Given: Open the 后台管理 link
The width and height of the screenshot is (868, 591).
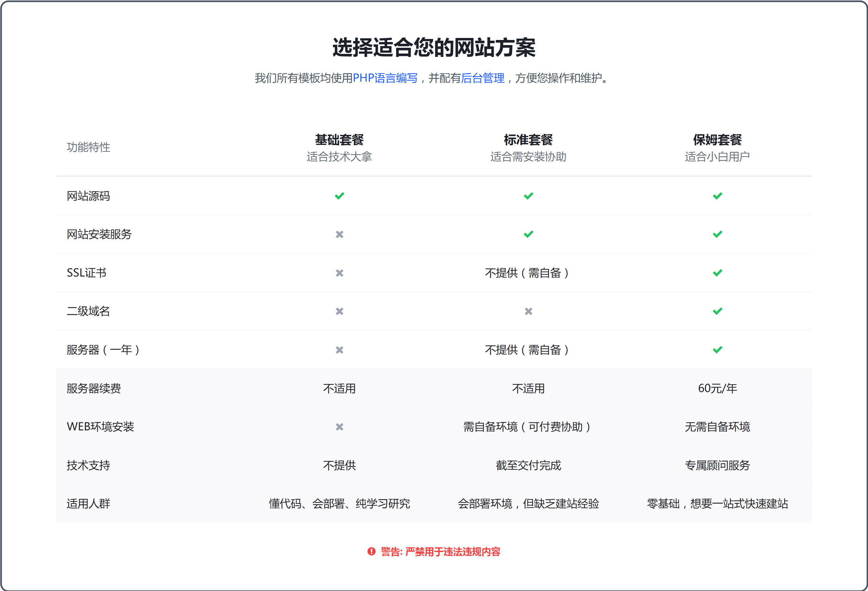Looking at the screenshot, I should (482, 78).
